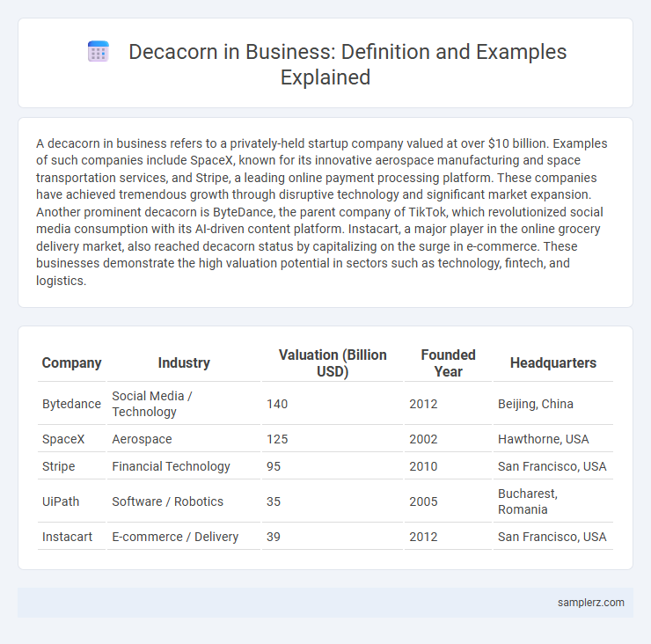Click the SpaceX company cell
This screenshot has height=644, width=651.
pos(71,439)
